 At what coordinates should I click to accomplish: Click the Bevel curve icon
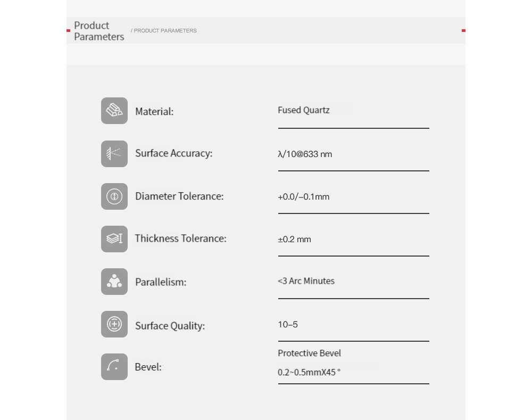(114, 367)
